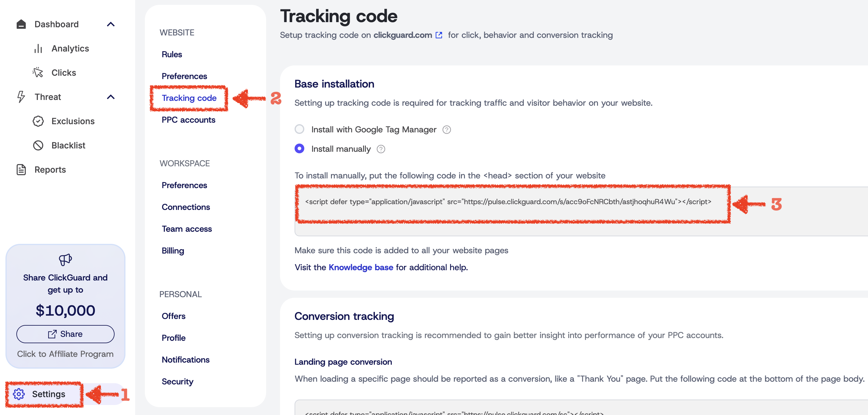Click the Clicks cursor icon
868x415 pixels.
(38, 73)
